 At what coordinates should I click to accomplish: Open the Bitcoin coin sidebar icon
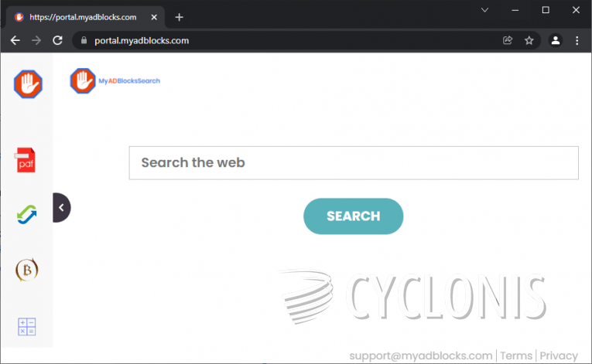[27, 270]
